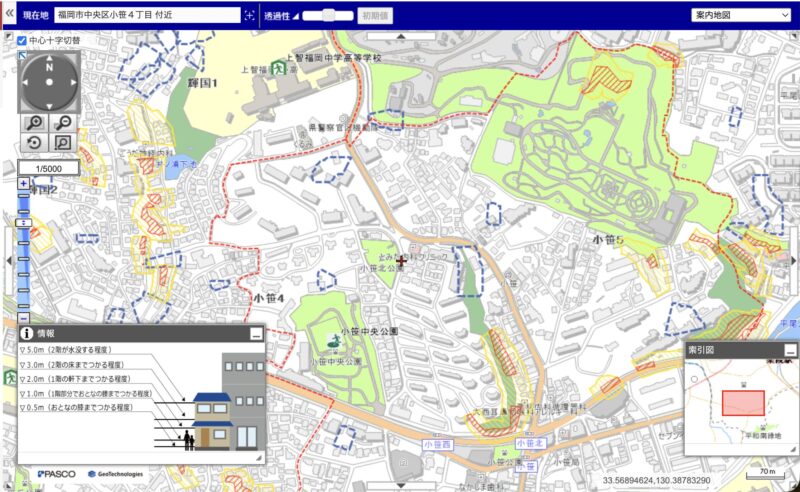Pan the map north using the compass
The width and height of the screenshot is (800, 492).
coord(48,60)
